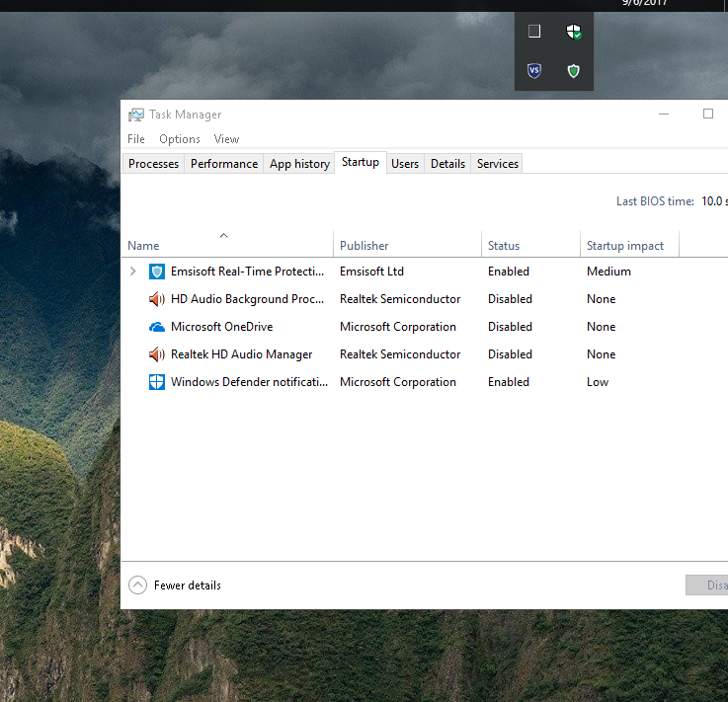
Task: Sort entries by the Startup impact column
Action: (x=625, y=246)
